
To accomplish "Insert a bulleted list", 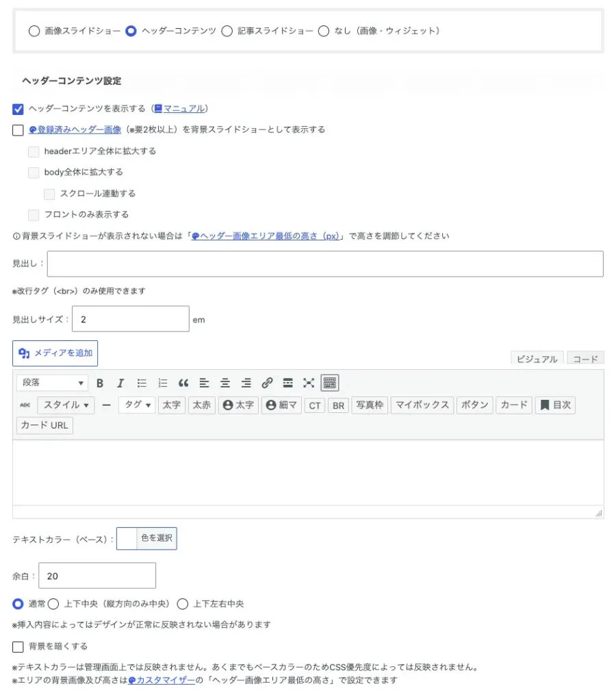I will (x=142, y=383).
